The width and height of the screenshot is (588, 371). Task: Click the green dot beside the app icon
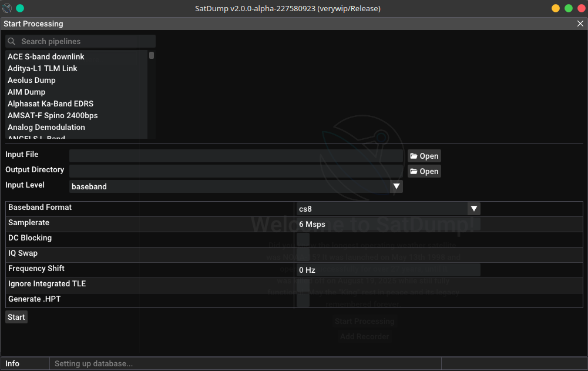click(20, 8)
